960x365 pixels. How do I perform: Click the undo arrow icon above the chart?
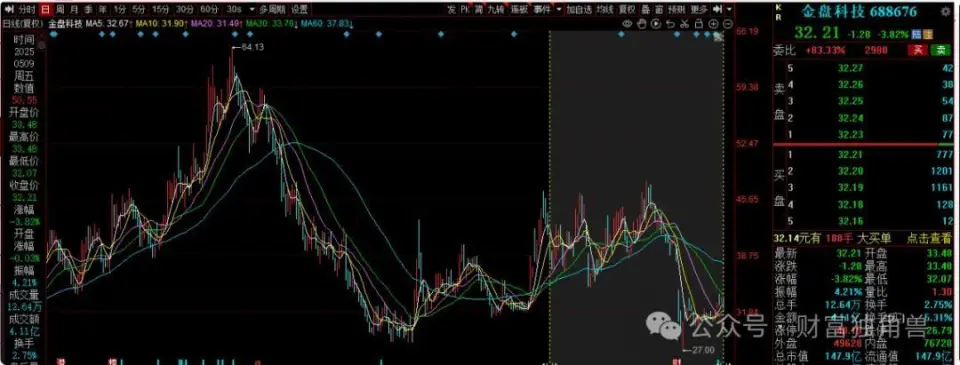click(670, 23)
